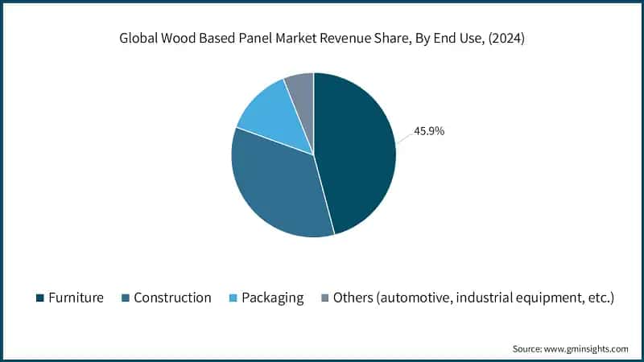Select the Furniture legend label
This screenshot has width=644, height=362.
pos(76,298)
